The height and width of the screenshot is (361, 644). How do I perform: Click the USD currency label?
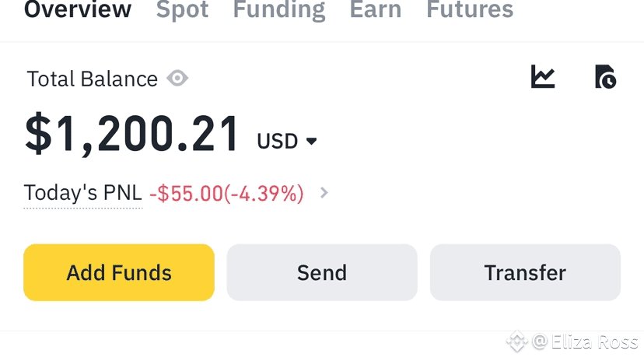tap(278, 142)
